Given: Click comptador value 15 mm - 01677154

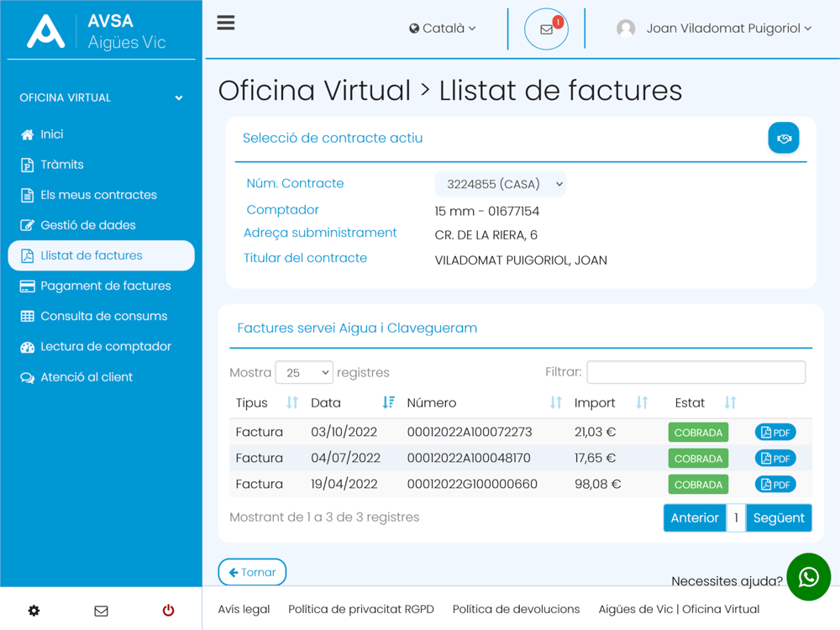Looking at the screenshot, I should coord(487,211).
